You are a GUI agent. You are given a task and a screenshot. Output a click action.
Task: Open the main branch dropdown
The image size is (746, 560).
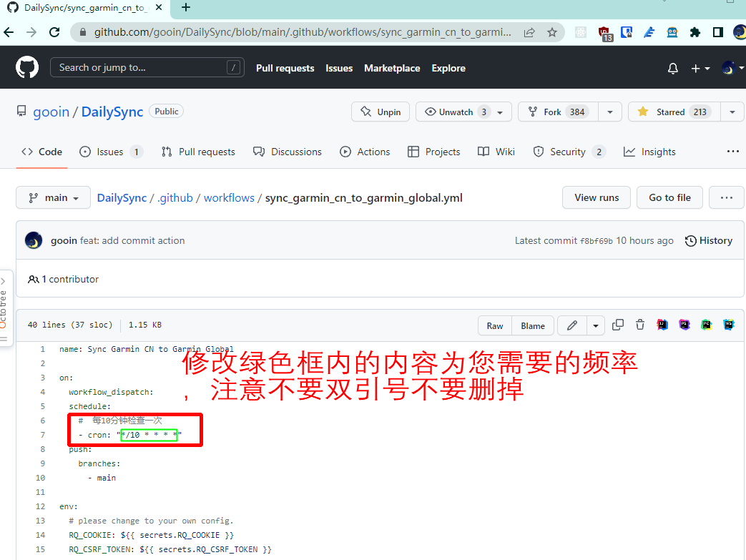[x=53, y=197]
